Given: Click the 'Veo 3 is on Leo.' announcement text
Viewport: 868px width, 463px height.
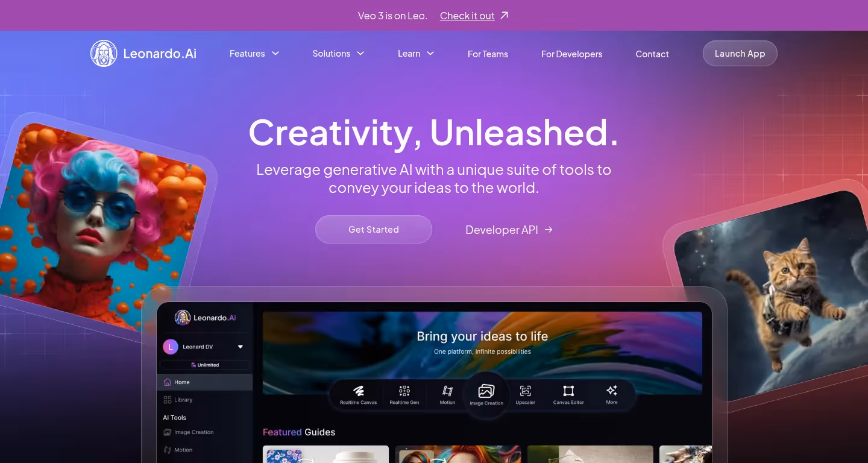Looking at the screenshot, I should [x=392, y=16].
